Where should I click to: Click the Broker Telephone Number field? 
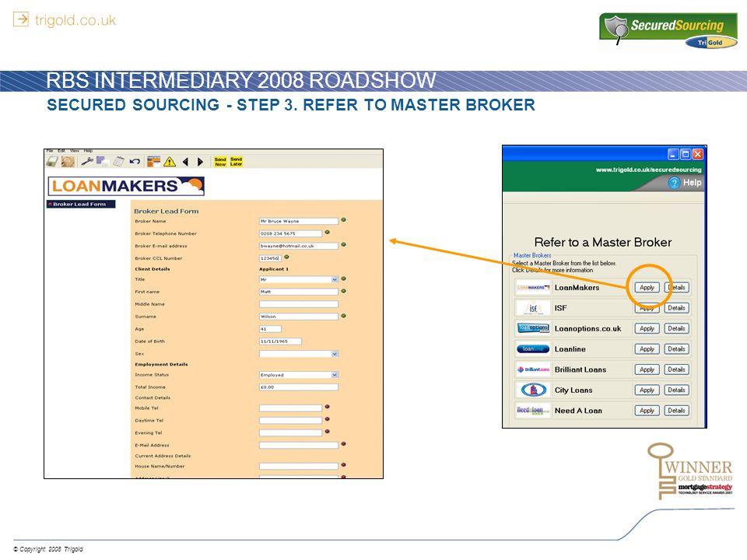290,233
